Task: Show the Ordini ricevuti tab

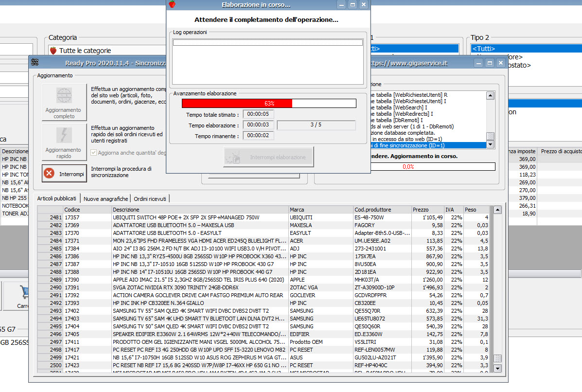Action: tap(150, 199)
